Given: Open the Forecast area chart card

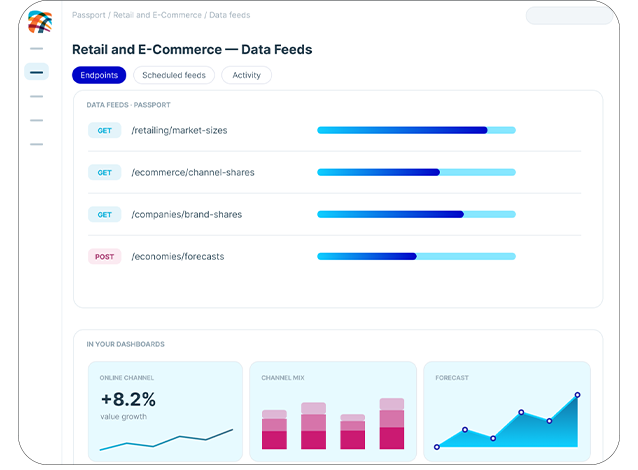Looking at the screenshot, I should [x=507, y=411].
